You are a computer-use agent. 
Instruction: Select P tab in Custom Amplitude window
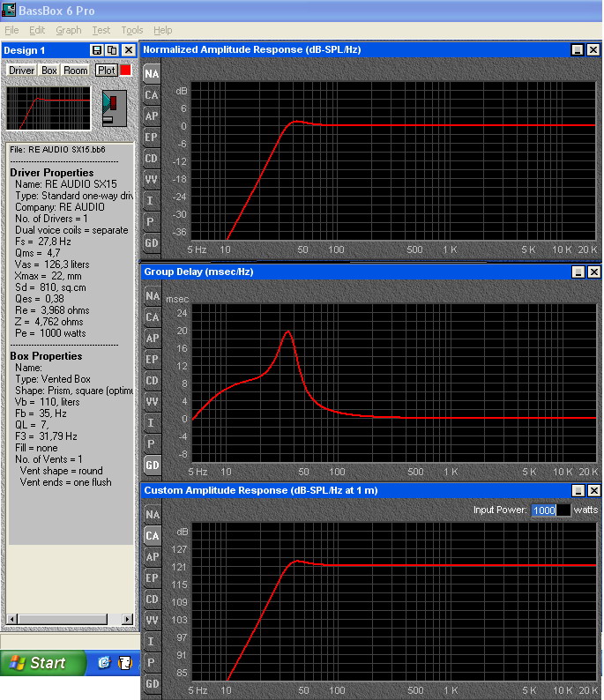point(153,662)
